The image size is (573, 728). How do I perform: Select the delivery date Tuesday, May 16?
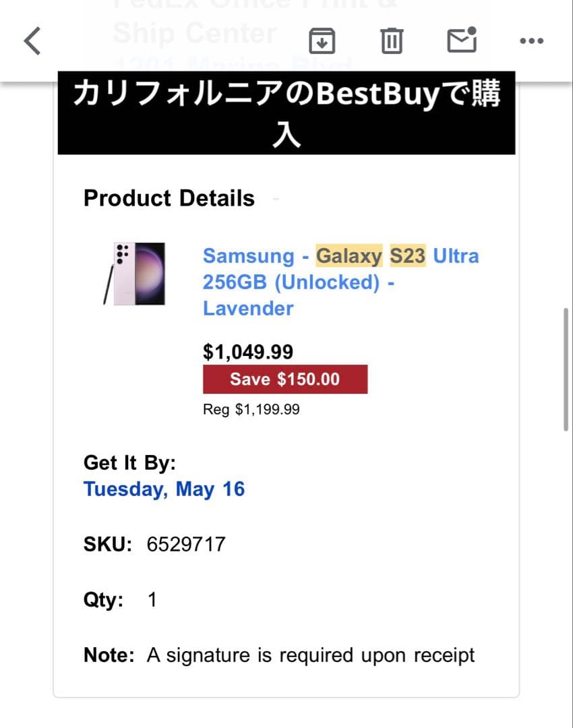164,489
